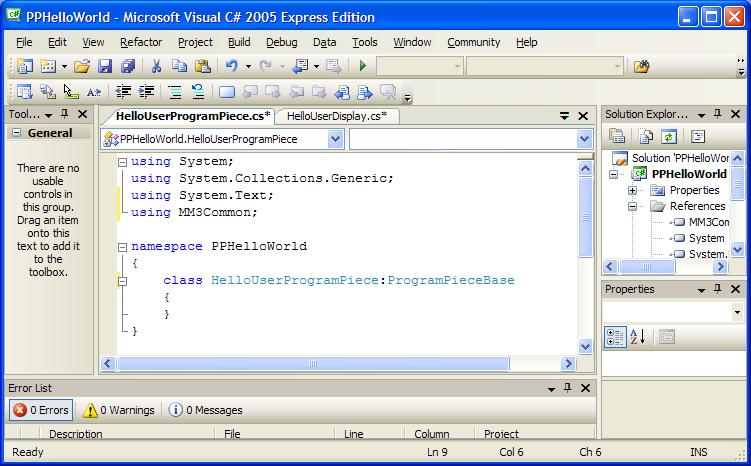Click the Display Word Completion icon

(x=93, y=91)
